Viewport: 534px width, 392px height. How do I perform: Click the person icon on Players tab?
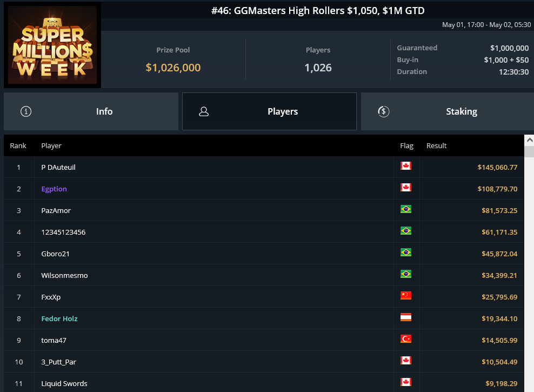pyautogui.click(x=204, y=111)
